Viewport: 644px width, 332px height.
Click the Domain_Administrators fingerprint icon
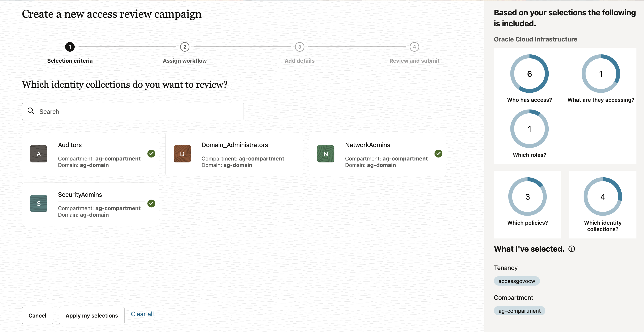click(182, 154)
